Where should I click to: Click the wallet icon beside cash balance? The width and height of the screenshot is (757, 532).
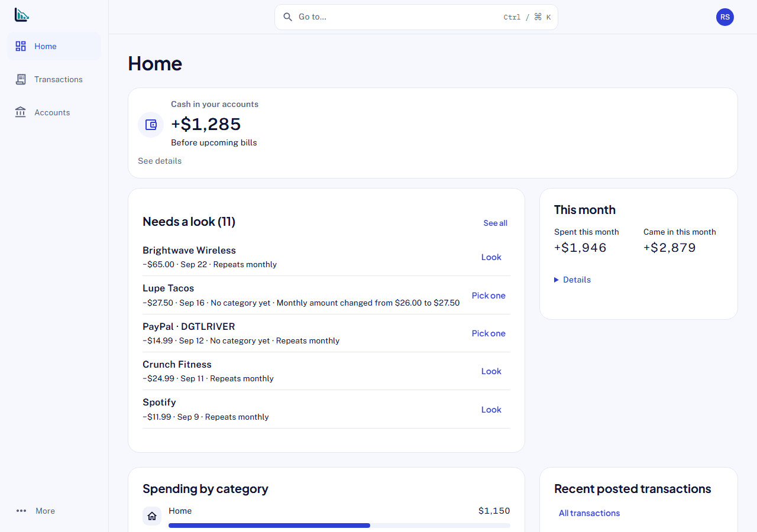click(x=151, y=125)
